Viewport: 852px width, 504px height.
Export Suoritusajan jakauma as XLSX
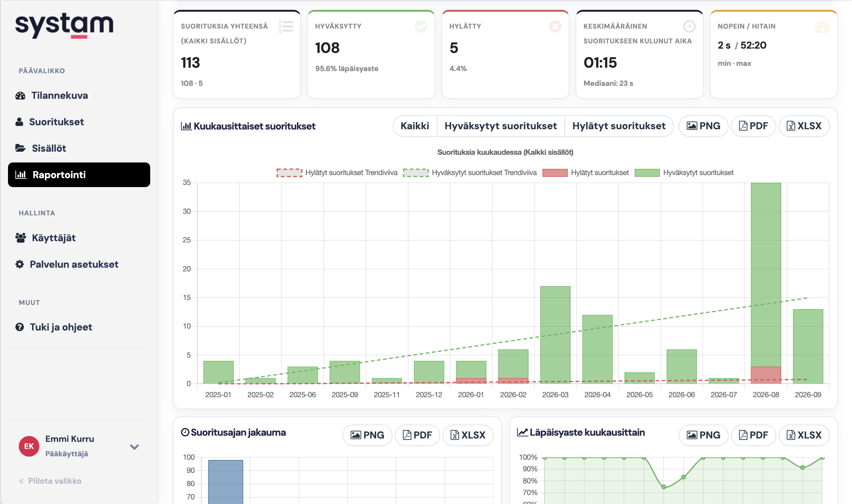(x=468, y=435)
